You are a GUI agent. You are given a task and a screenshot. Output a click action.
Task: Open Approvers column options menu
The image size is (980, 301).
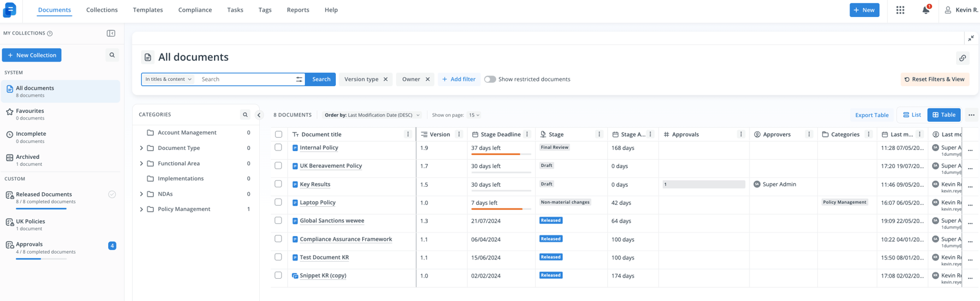(809, 134)
